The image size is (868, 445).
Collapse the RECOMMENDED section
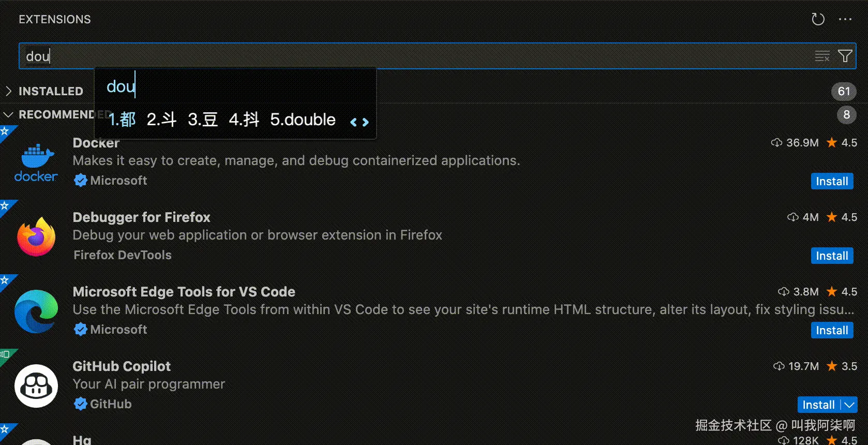(x=8, y=114)
